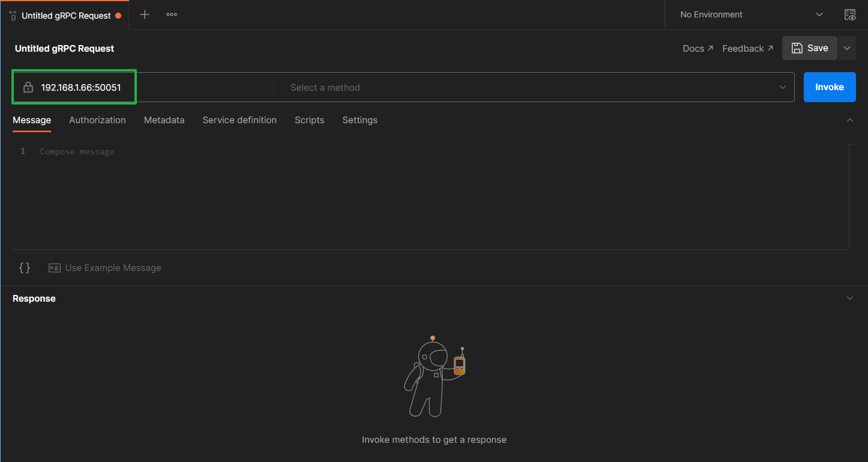Click the lock icon to toggle TLS
The width and height of the screenshot is (868, 462).
pyautogui.click(x=28, y=88)
